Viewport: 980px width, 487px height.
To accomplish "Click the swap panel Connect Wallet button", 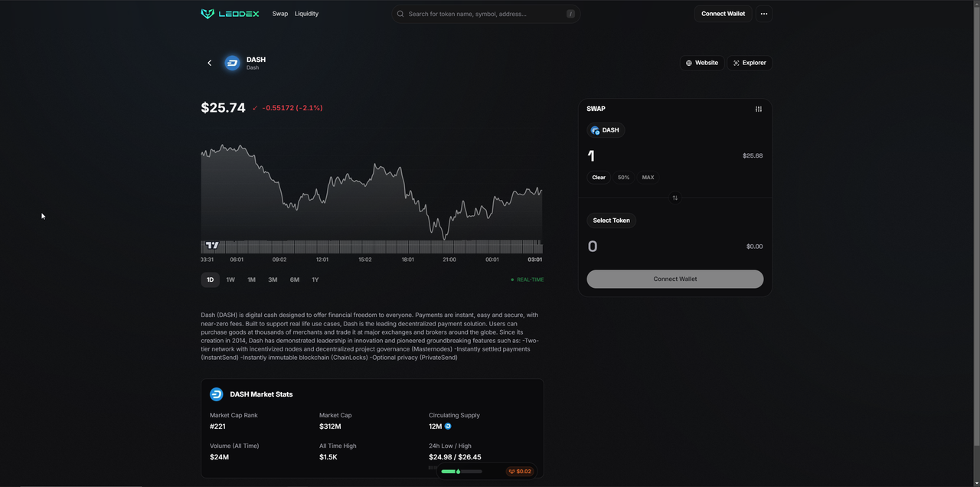I will (x=675, y=279).
